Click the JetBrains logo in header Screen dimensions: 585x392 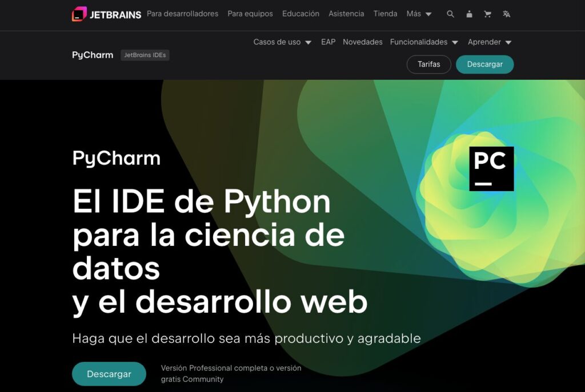tap(107, 14)
